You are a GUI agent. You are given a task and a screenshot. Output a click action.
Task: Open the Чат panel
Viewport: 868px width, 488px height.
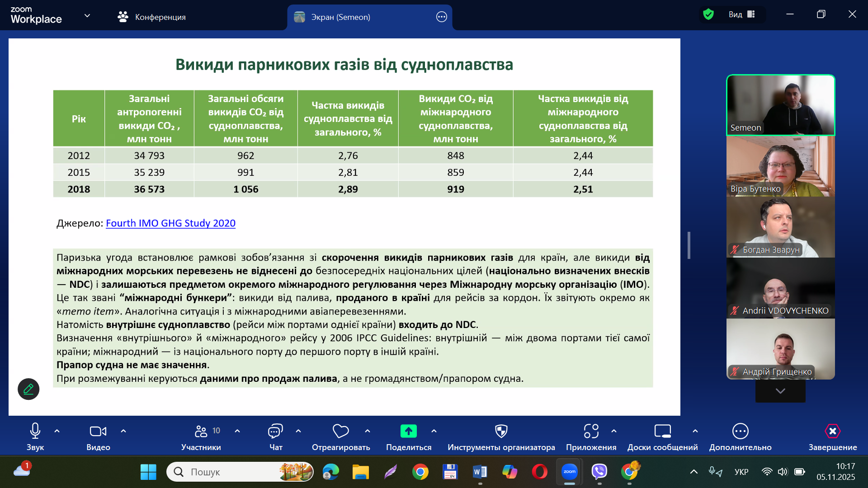pos(275,432)
